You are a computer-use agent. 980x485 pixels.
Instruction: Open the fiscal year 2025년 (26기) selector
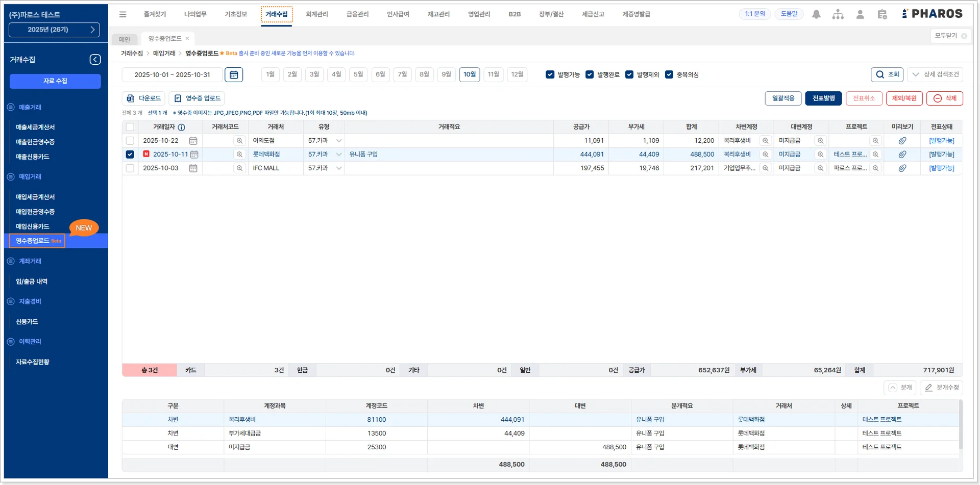[54, 30]
